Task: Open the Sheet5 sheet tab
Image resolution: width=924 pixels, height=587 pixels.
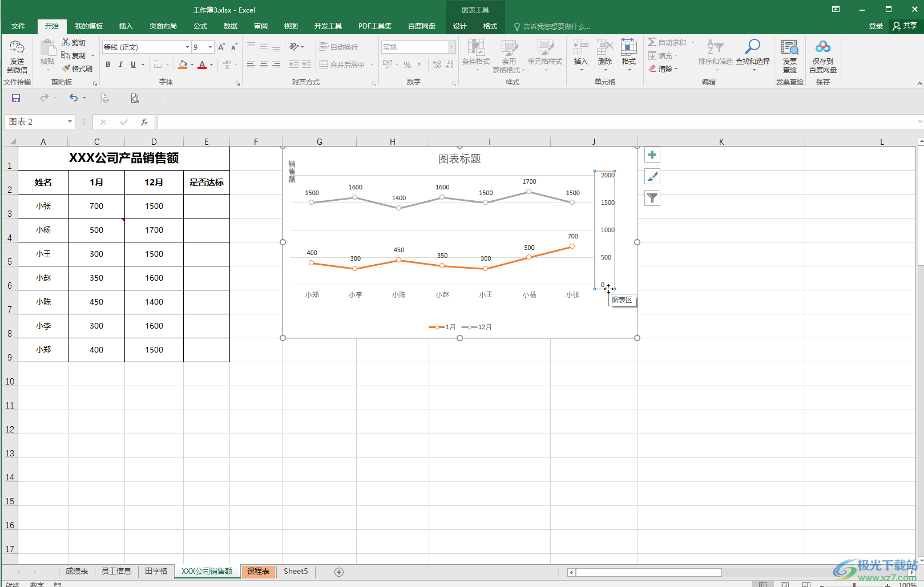Action: [x=296, y=571]
